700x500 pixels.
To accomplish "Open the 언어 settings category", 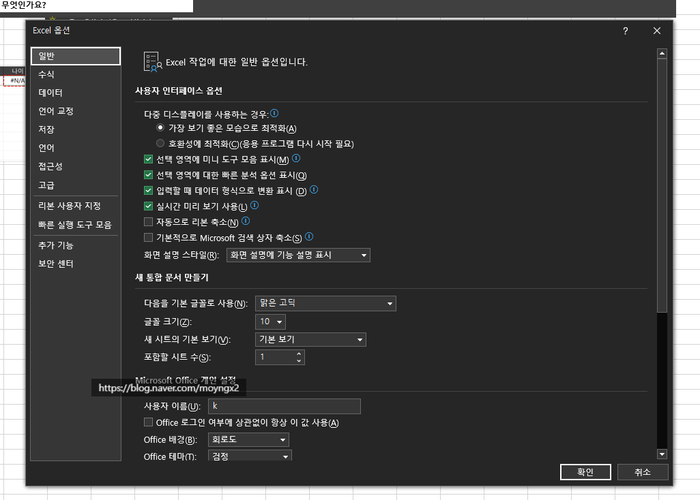I will pos(76,148).
